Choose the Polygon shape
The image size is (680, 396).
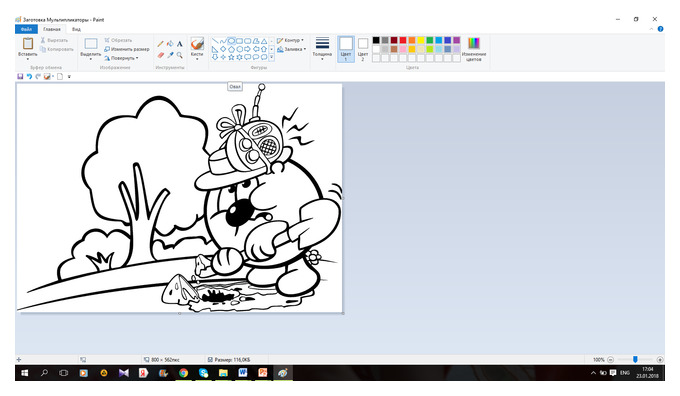tap(256, 41)
